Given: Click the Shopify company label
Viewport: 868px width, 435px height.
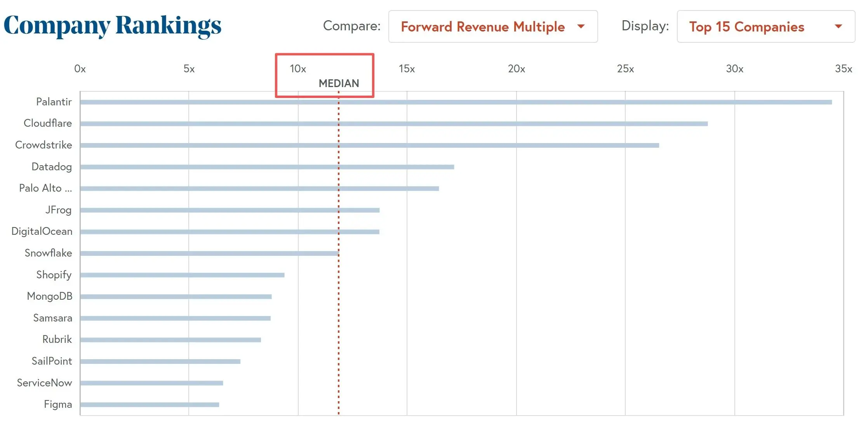Looking at the screenshot, I should pyautogui.click(x=54, y=275).
